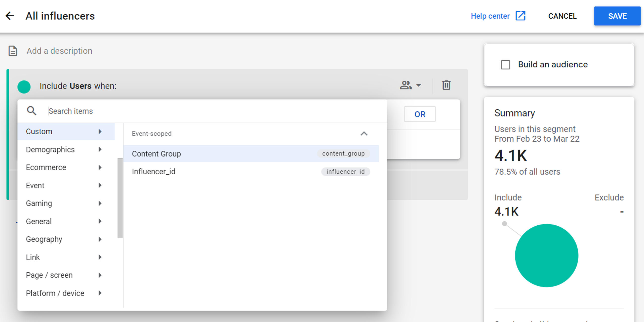Open the Geography category
Image resolution: width=644 pixels, height=322 pixels.
tap(44, 239)
